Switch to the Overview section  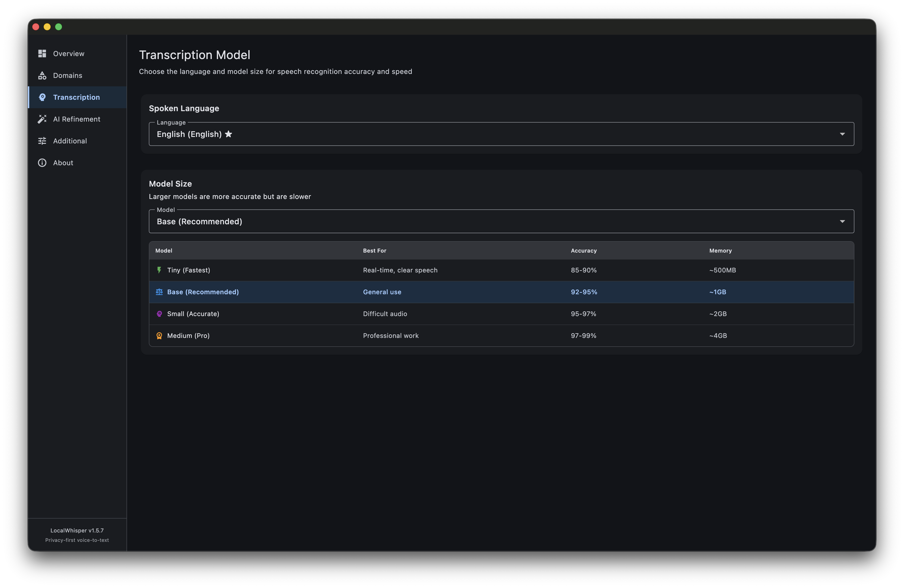pos(69,54)
